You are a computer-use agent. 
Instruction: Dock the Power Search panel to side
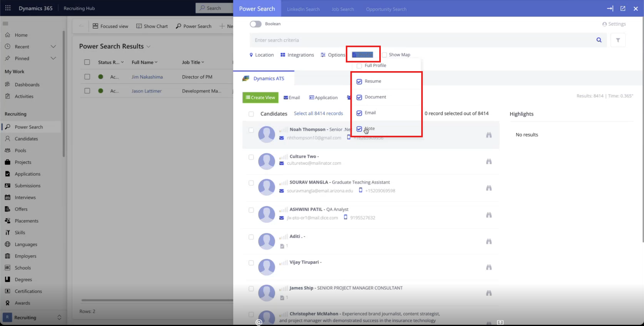[x=610, y=8]
